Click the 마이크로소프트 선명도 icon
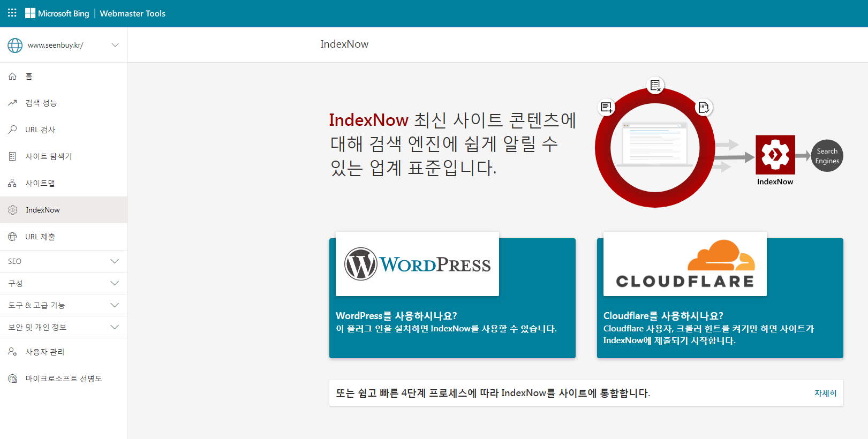The height and width of the screenshot is (439, 868). point(12,379)
